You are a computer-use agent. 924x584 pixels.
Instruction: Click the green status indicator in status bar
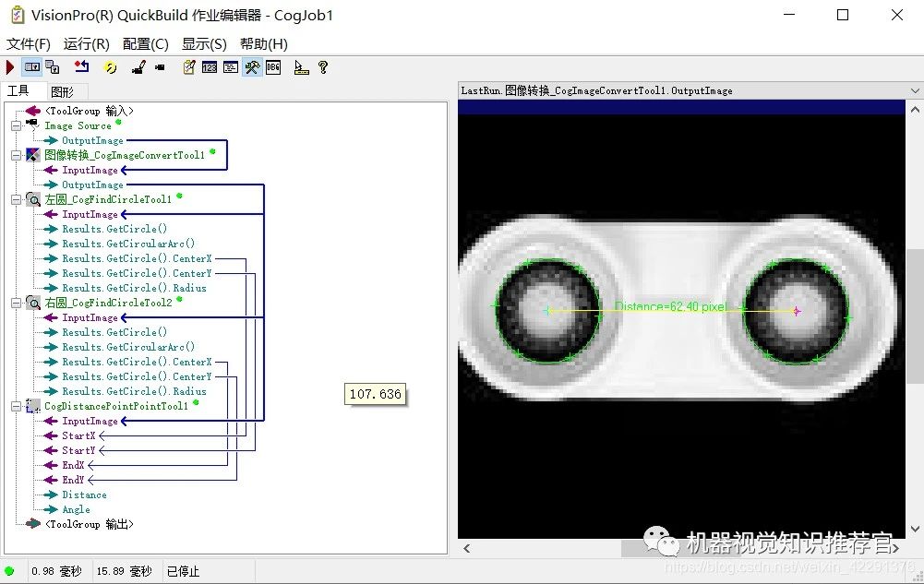[x=9, y=571]
